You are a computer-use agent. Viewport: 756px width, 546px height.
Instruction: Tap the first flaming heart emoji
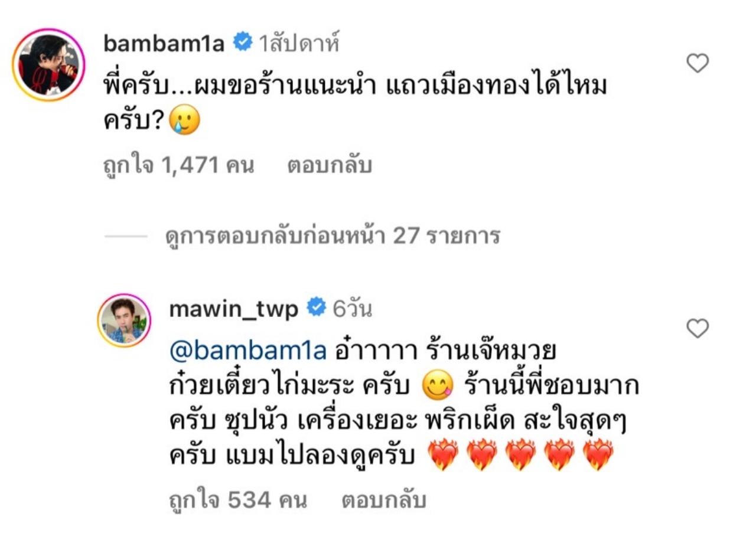pyautogui.click(x=442, y=455)
